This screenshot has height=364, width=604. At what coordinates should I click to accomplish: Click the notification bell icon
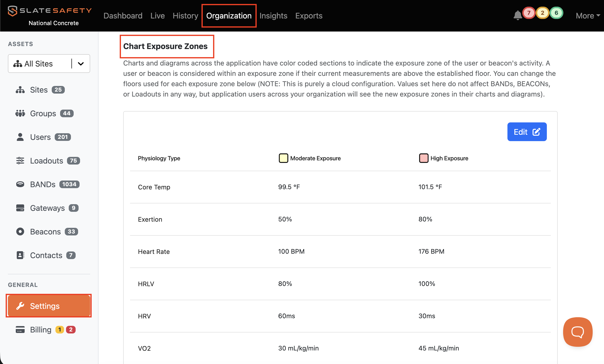[518, 15]
